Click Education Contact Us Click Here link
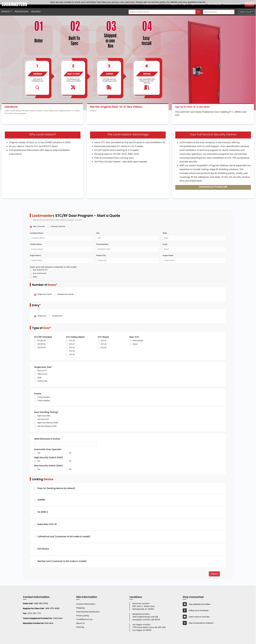 click(x=48, y=623)
